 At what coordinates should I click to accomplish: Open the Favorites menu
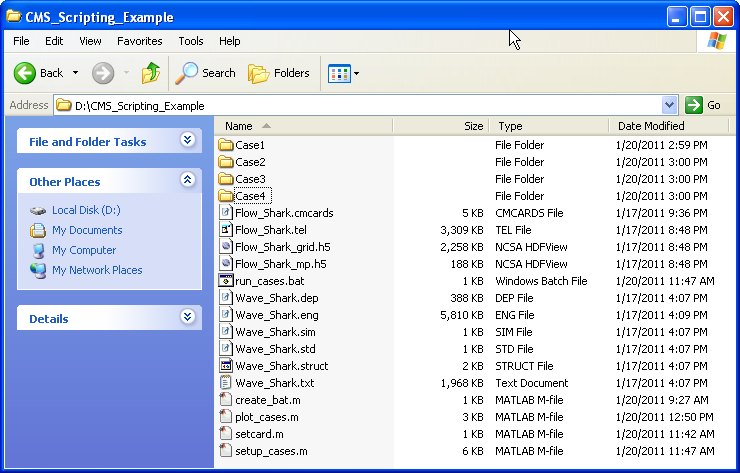(139, 41)
